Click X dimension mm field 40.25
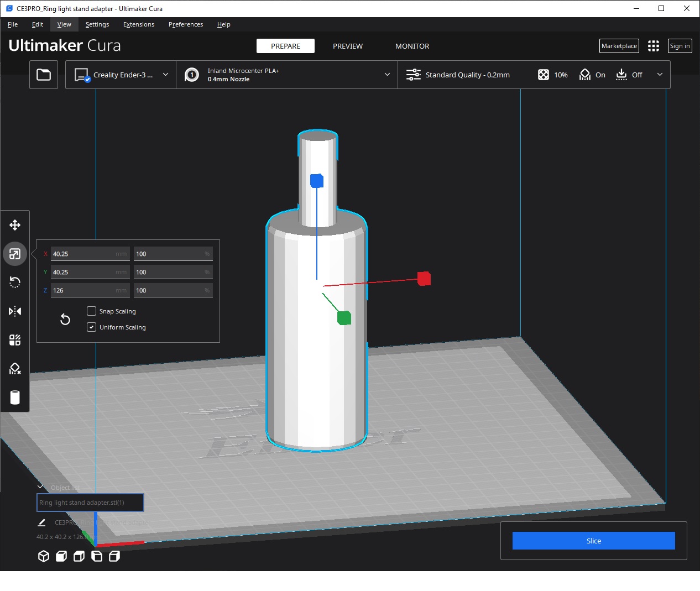This screenshot has height=591, width=700. pyautogui.click(x=90, y=254)
